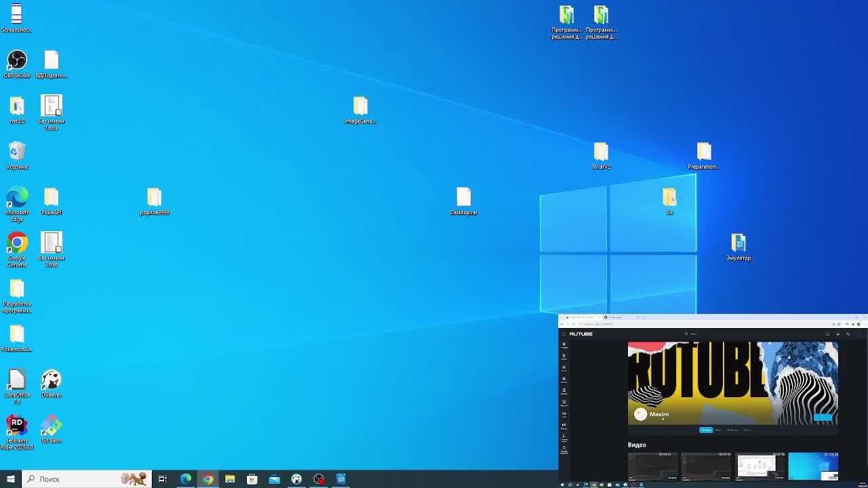868x488 pixels.
Task: Select the Screenshot file on the desktop
Action: 17,18
